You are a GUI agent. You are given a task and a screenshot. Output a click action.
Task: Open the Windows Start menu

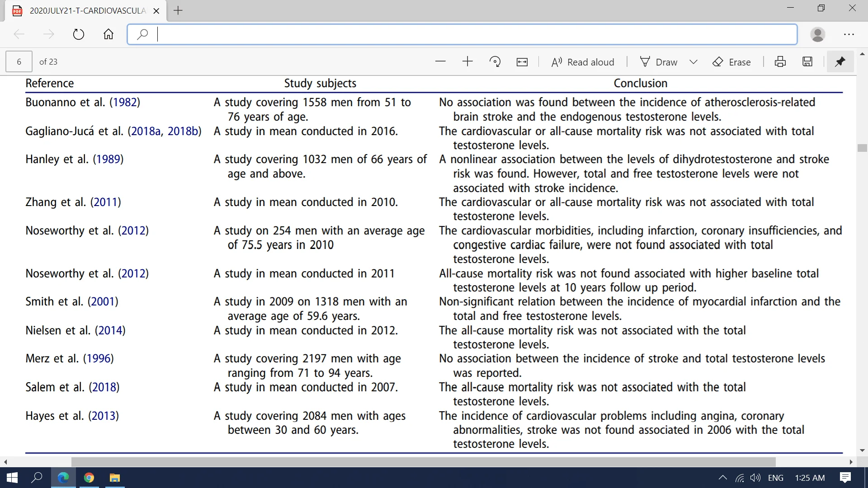click(x=12, y=478)
